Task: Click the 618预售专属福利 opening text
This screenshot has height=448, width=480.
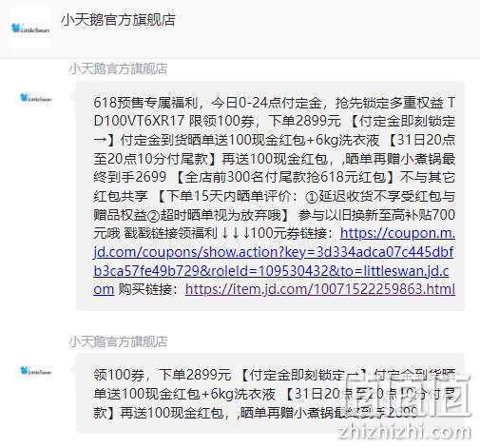Action: (145, 103)
